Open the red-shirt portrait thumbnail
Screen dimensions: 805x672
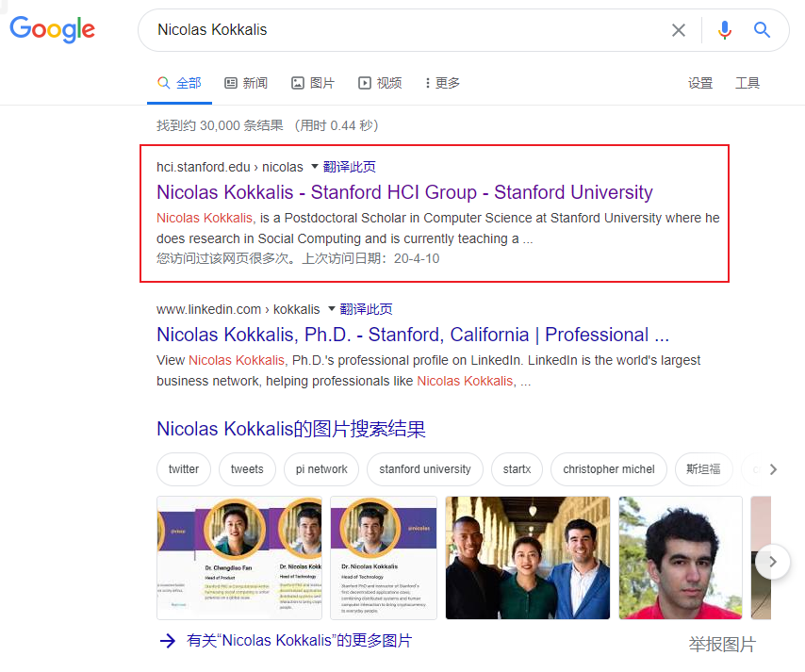pyautogui.click(x=680, y=558)
